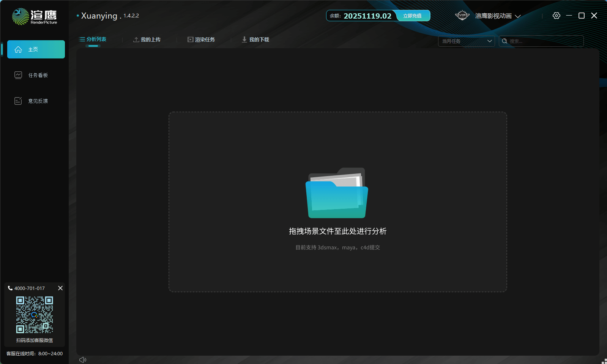Open the 意见反馈 feedback page
The width and height of the screenshot is (607, 364).
click(36, 101)
